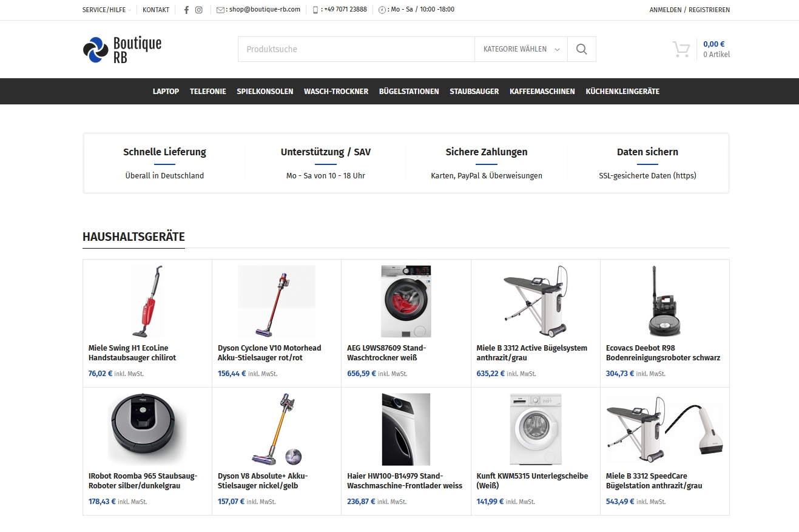The width and height of the screenshot is (799, 532).
Task: Click the Haushaltsgeräte section heading
Action: [x=134, y=237]
